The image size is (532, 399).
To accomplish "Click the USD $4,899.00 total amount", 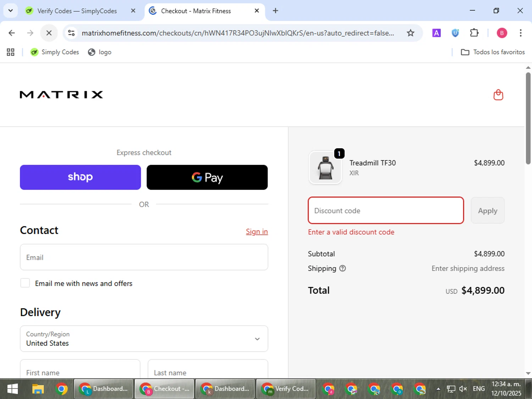I will pos(475,290).
